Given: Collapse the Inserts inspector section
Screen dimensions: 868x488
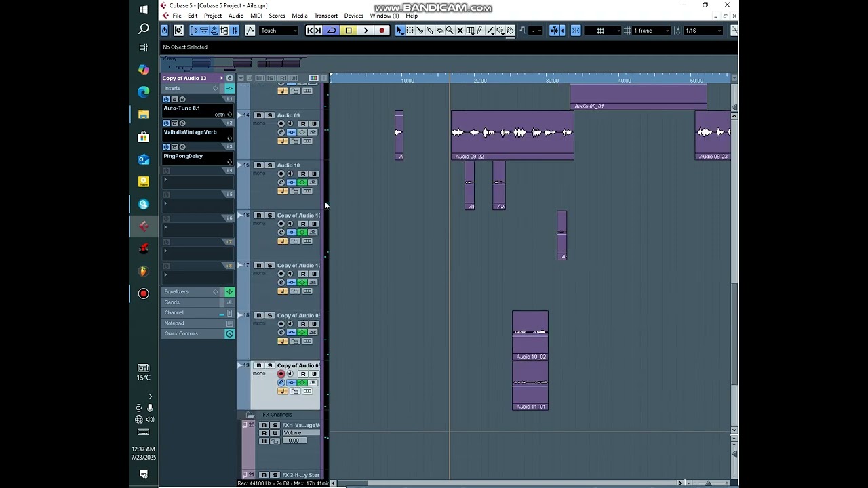Looking at the screenshot, I should click(x=197, y=89).
